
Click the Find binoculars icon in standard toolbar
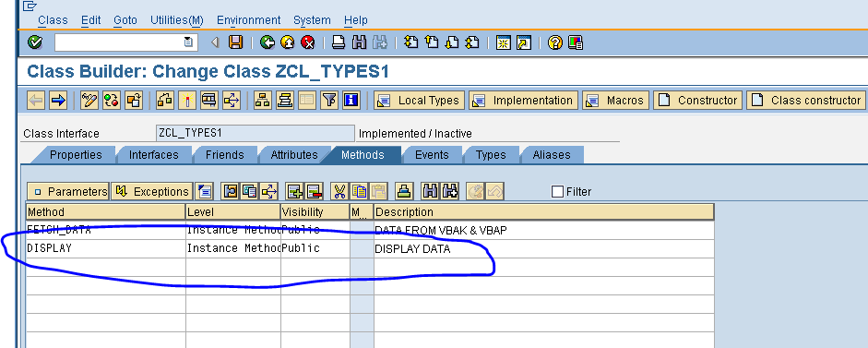click(359, 42)
